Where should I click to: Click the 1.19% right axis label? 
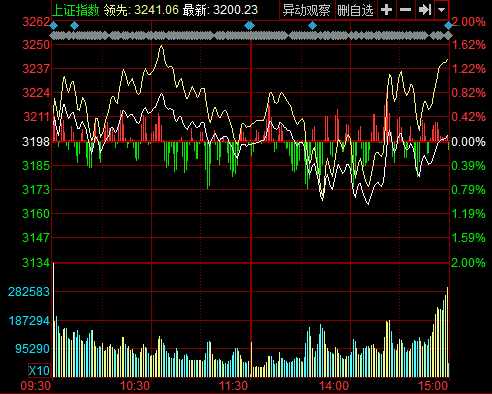(468, 214)
